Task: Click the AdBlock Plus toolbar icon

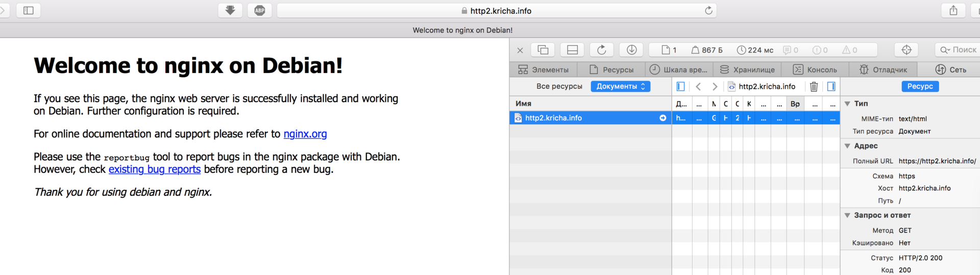Action: [260, 10]
